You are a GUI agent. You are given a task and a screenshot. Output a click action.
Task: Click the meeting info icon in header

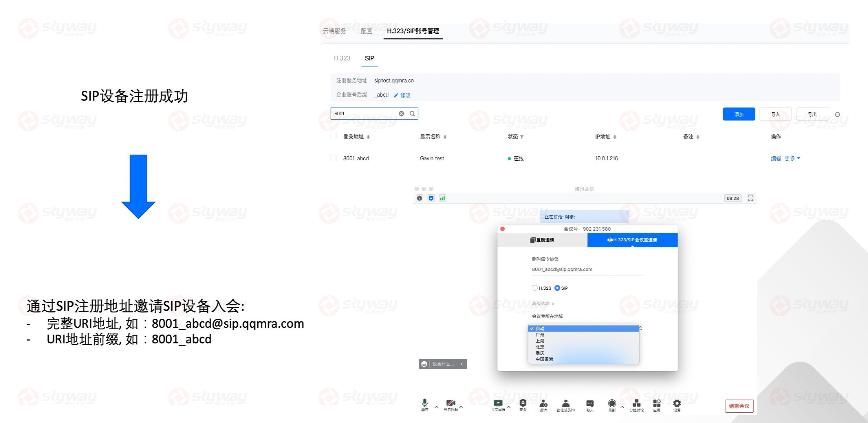(419, 198)
